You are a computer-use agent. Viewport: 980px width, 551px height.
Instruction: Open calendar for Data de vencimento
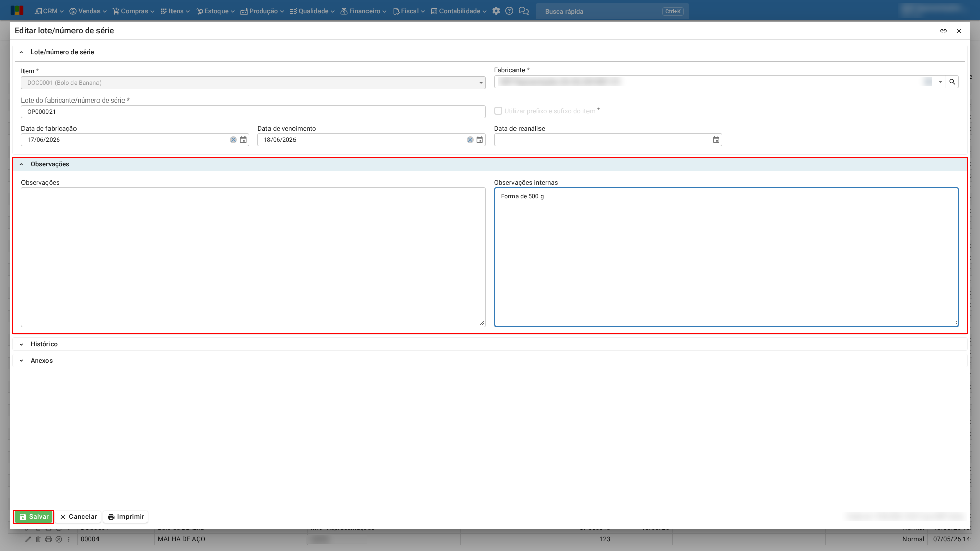pyautogui.click(x=480, y=140)
